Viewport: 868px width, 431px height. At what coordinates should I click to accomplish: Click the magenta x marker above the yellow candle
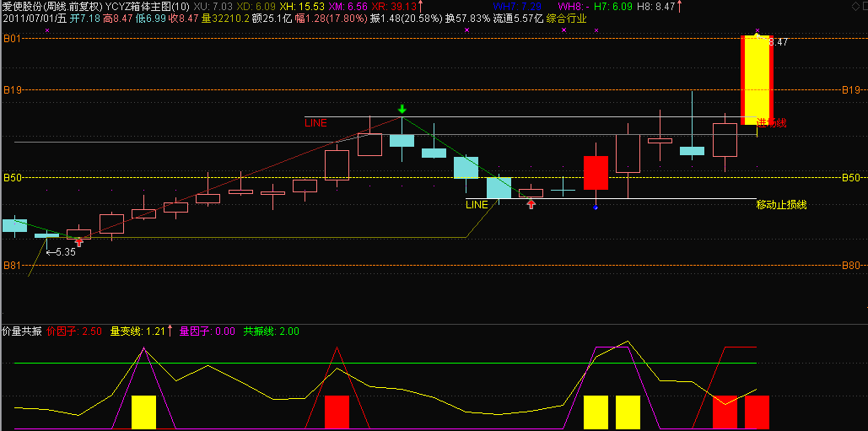[757, 30]
